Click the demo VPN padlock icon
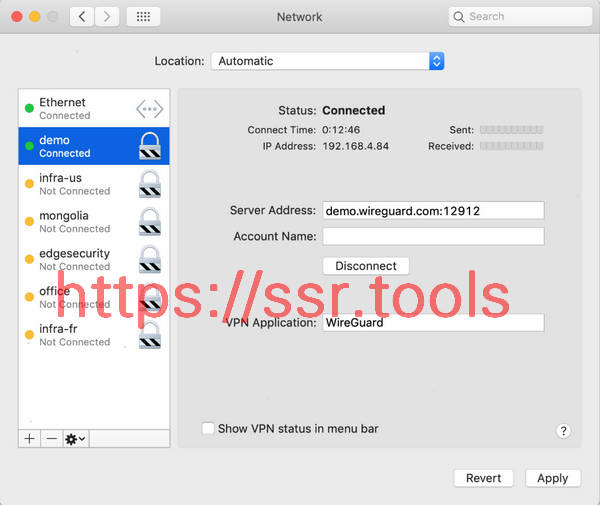This screenshot has height=505, width=600. (150, 146)
